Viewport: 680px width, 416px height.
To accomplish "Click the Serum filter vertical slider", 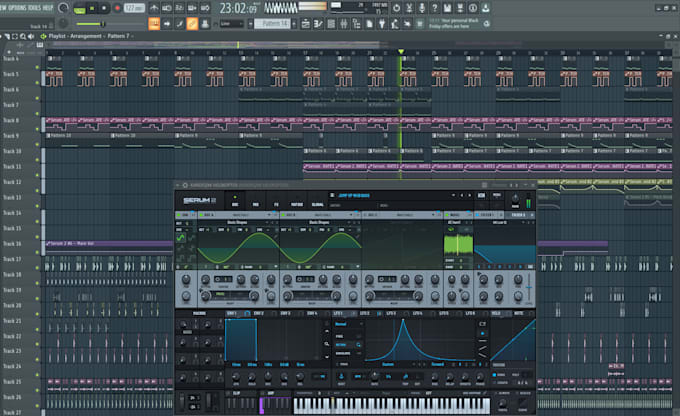I will (529, 287).
